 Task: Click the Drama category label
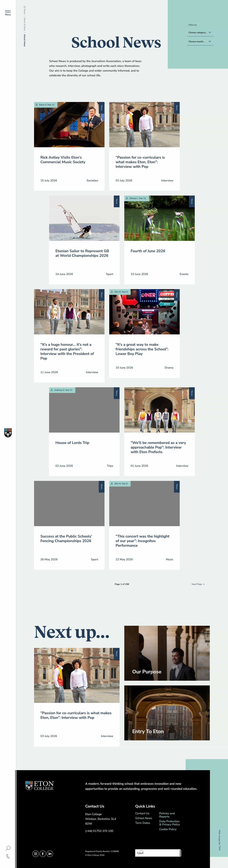coord(169,368)
